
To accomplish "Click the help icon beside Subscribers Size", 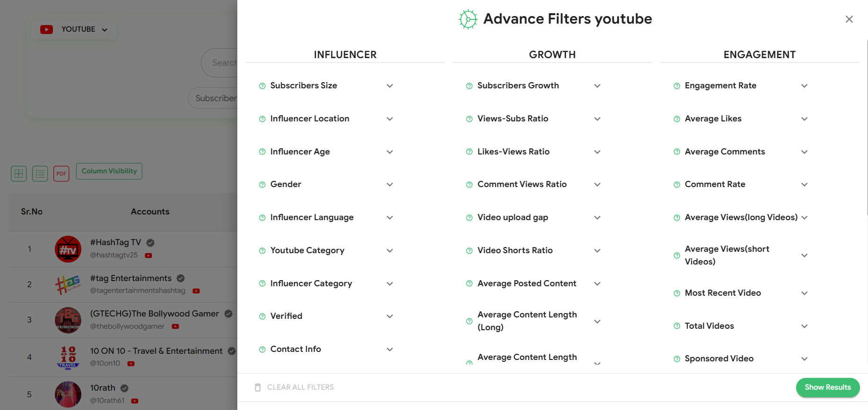I will 262,86.
